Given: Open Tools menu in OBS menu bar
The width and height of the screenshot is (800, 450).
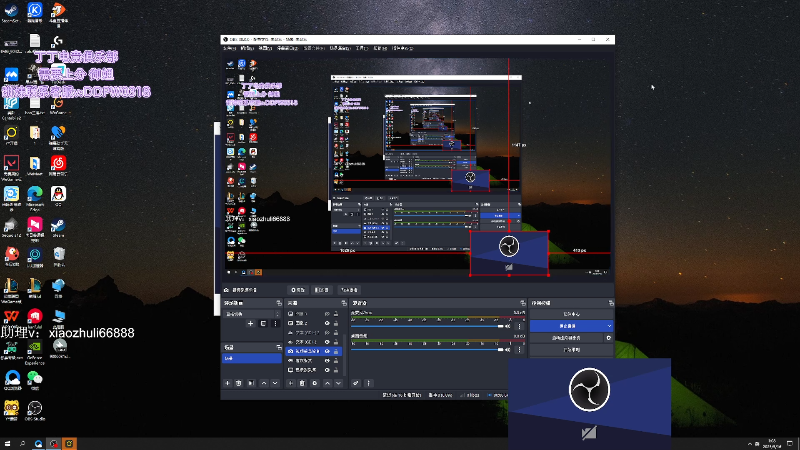Looking at the screenshot, I should coord(362,48).
